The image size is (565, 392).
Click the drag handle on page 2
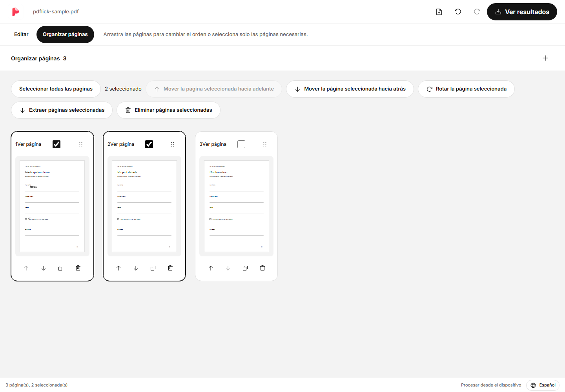point(173,144)
